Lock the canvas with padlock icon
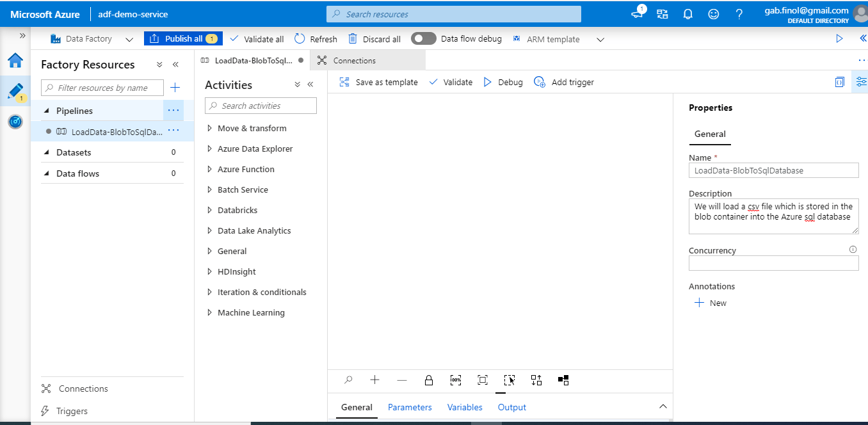Viewport: 868px width, 425px height. [429, 380]
